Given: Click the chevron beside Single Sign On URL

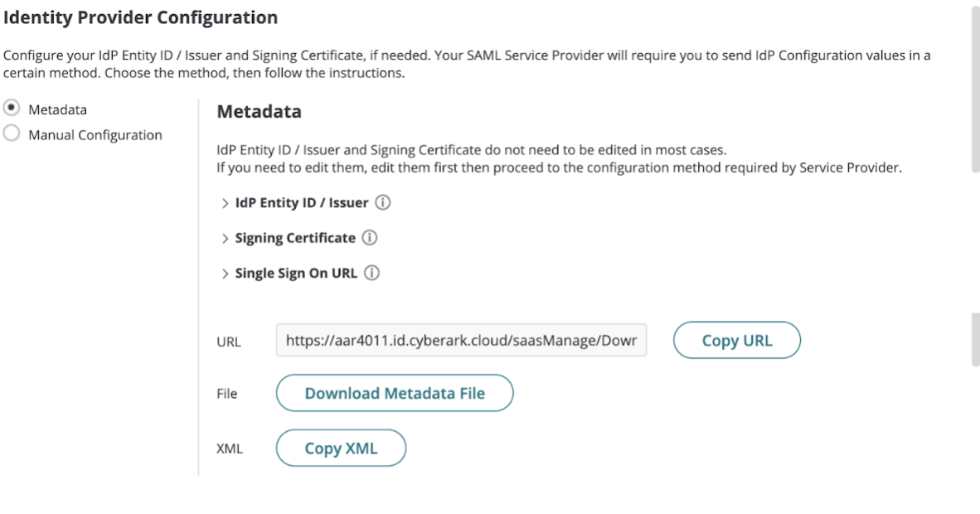Looking at the screenshot, I should pyautogui.click(x=224, y=273).
